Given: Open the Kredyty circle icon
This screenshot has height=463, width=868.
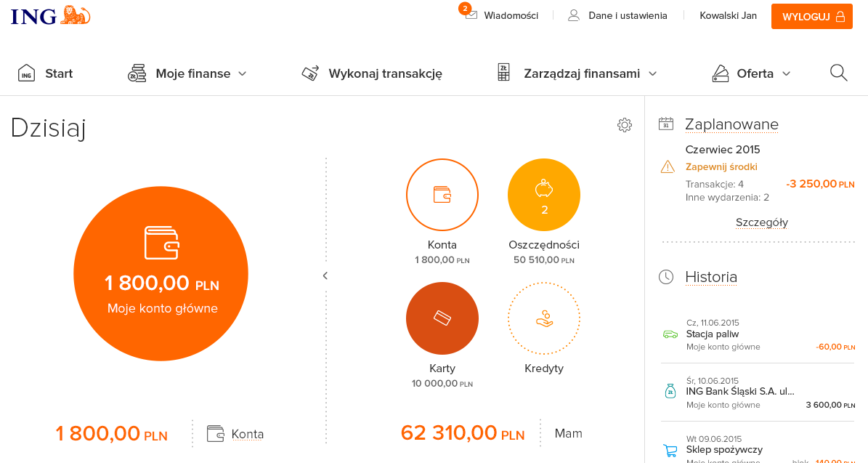Looking at the screenshot, I should point(543,318).
